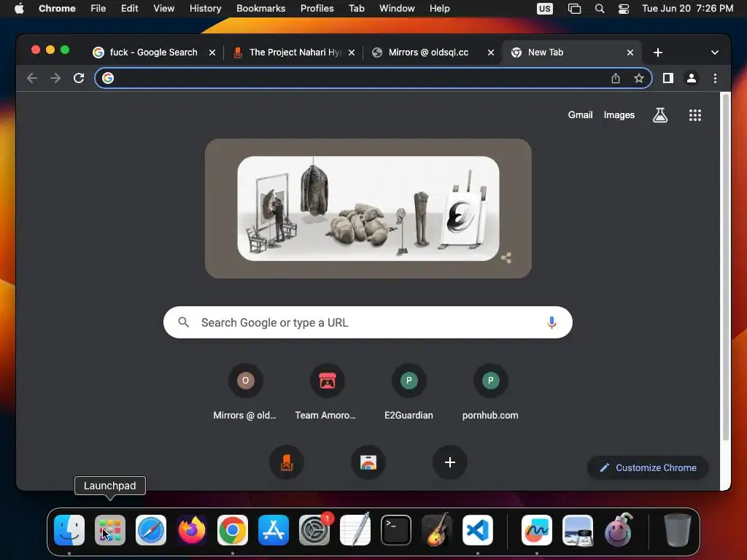The height and width of the screenshot is (560, 747).
Task: Launch GarageBand from the Dock
Action: click(x=437, y=530)
